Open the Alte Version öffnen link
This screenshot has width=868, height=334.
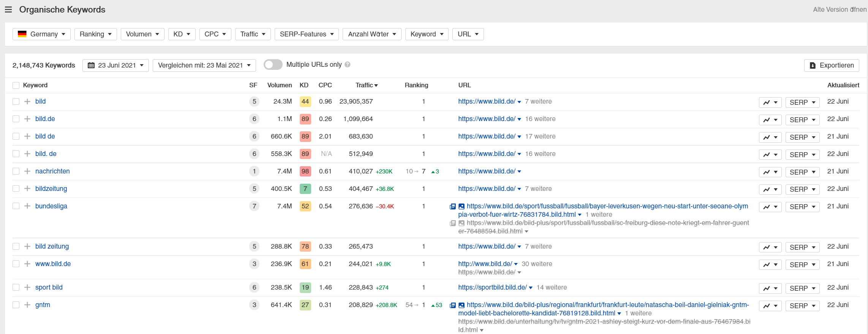(840, 9)
